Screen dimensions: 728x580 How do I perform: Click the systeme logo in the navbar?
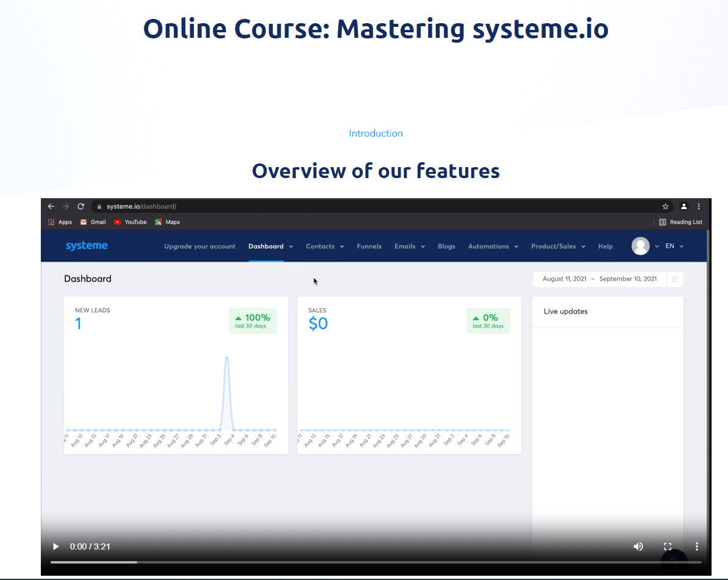coord(87,245)
